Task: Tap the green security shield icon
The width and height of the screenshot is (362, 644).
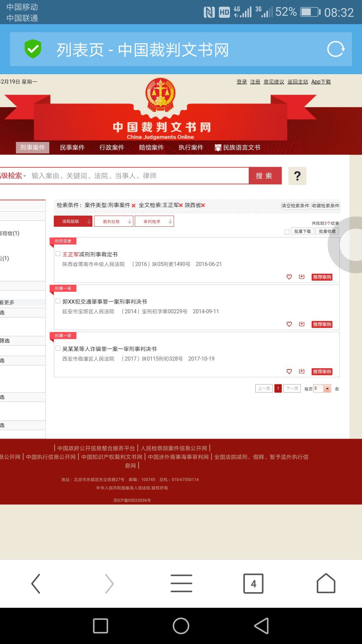Action: [x=33, y=49]
